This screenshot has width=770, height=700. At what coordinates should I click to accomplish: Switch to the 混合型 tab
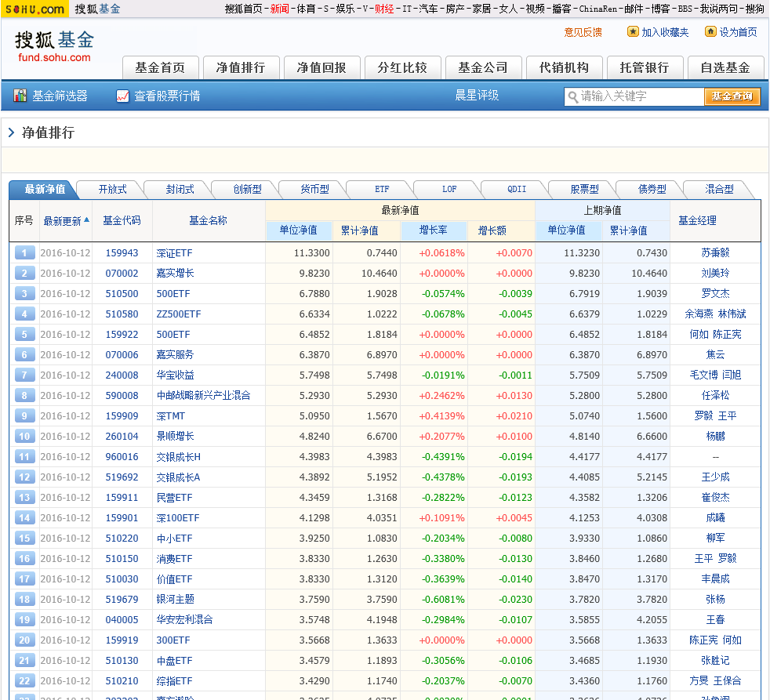719,190
